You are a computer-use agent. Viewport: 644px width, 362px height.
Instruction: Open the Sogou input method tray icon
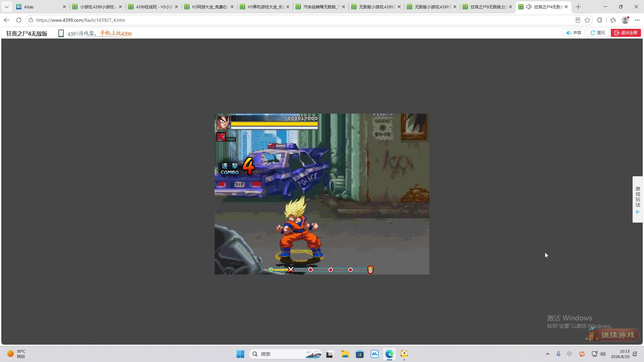click(x=582, y=354)
